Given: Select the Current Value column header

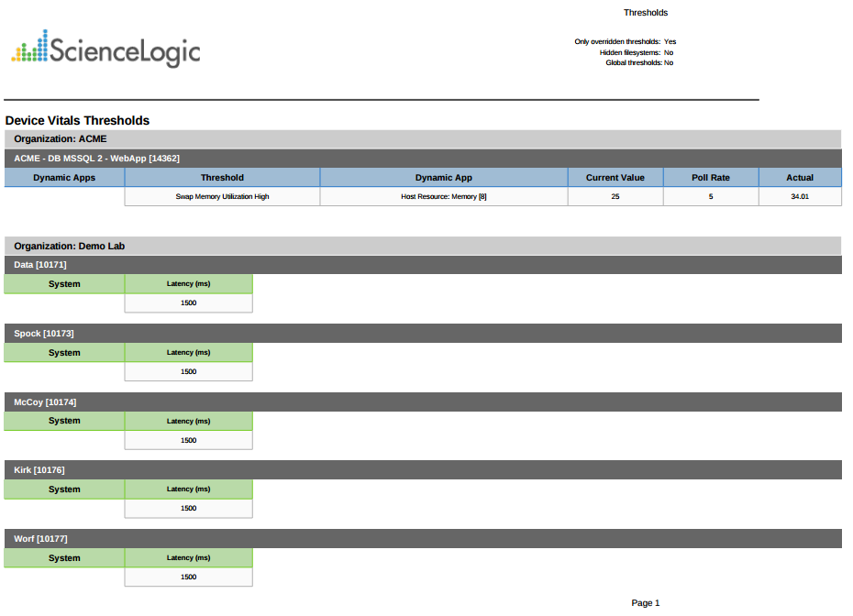Looking at the screenshot, I should (x=615, y=178).
